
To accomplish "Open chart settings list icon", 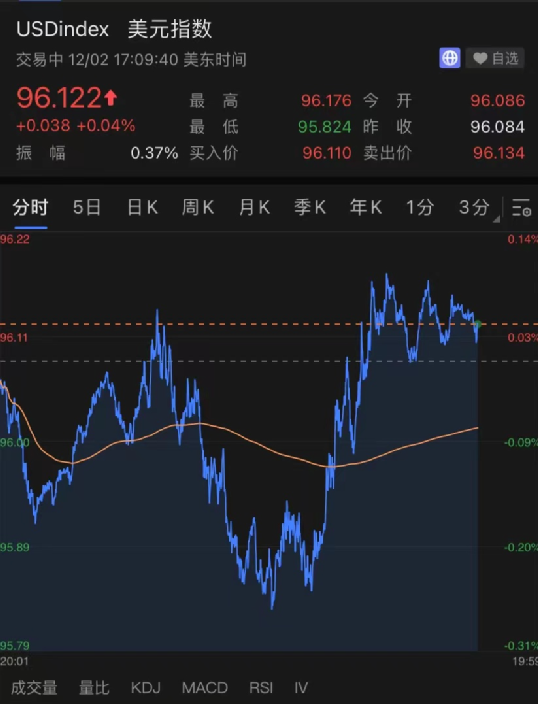I will click(x=521, y=207).
